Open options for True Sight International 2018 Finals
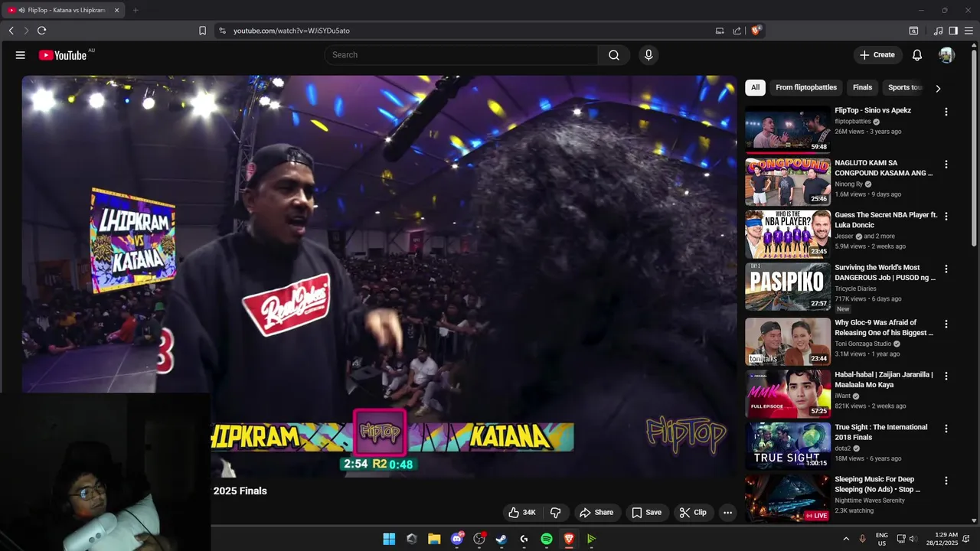The width and height of the screenshot is (980, 551). [946, 429]
